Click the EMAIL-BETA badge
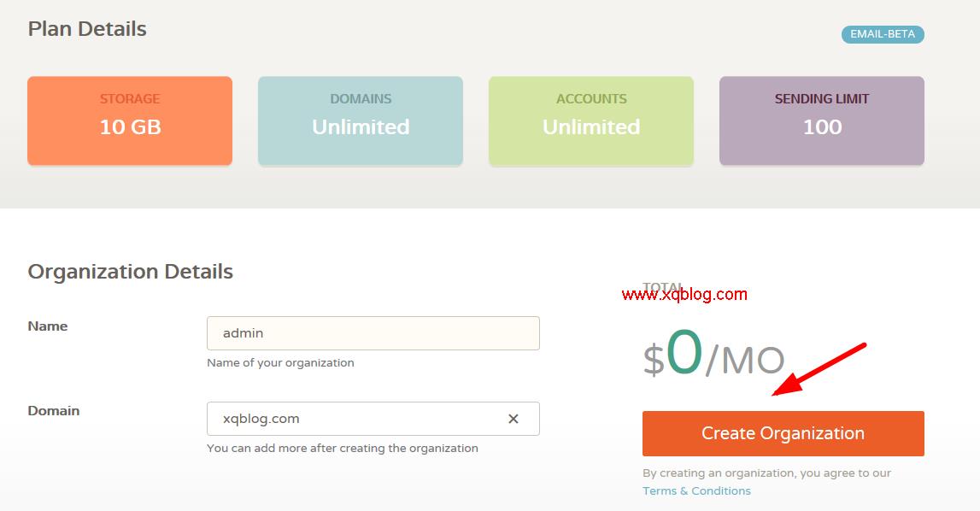The width and height of the screenshot is (980, 511). [x=883, y=34]
